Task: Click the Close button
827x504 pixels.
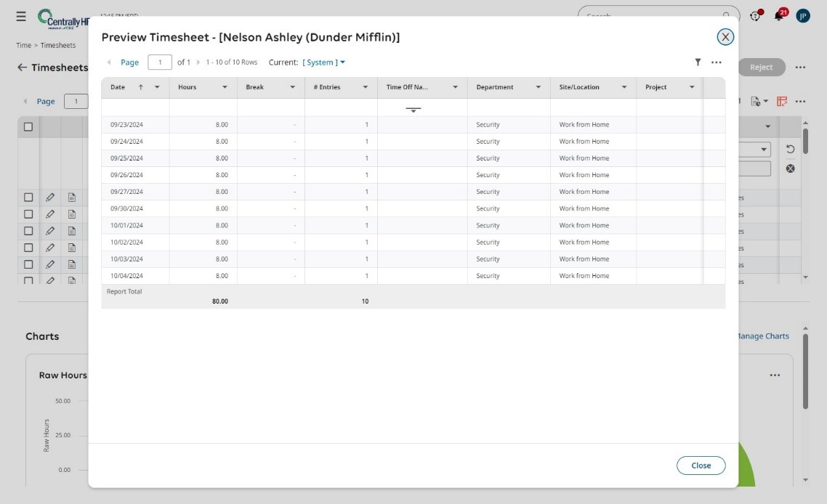Action: click(701, 466)
